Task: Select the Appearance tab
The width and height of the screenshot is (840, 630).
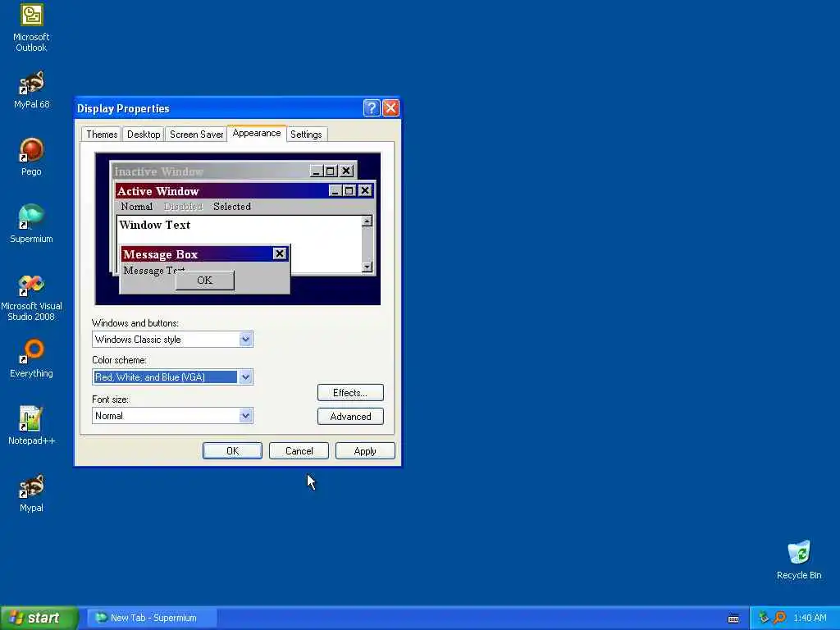Action: point(257,133)
